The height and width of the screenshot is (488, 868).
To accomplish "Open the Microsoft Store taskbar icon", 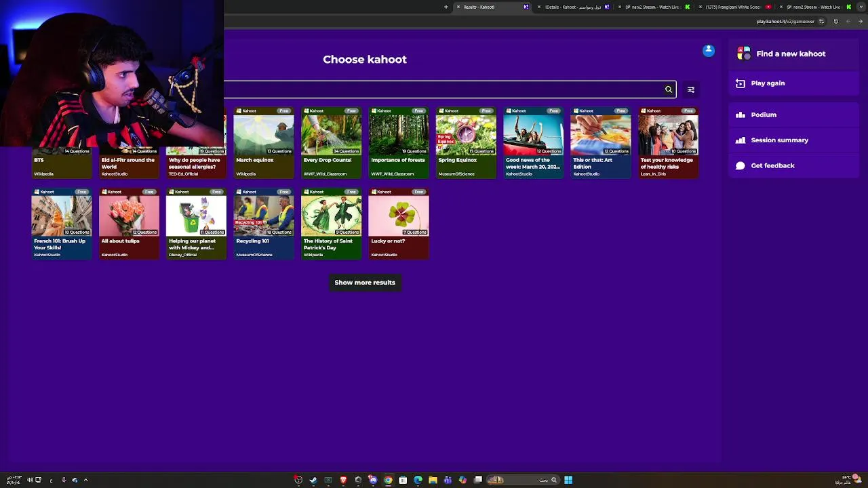I will (403, 480).
